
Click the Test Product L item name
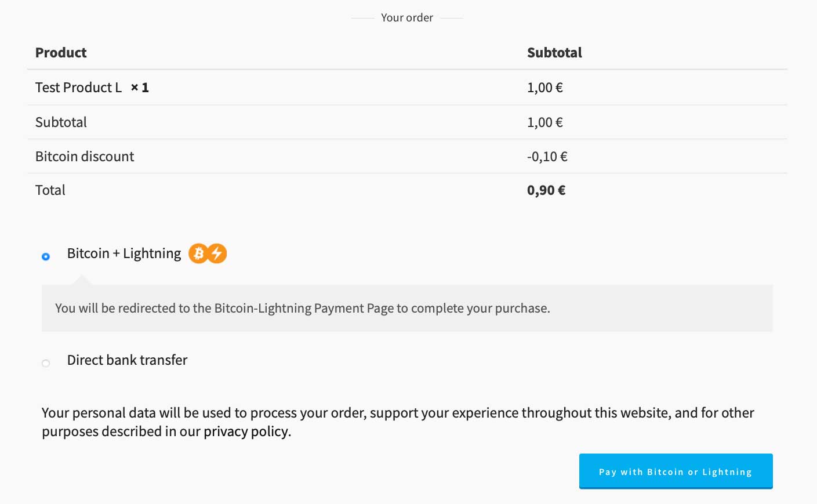point(78,88)
